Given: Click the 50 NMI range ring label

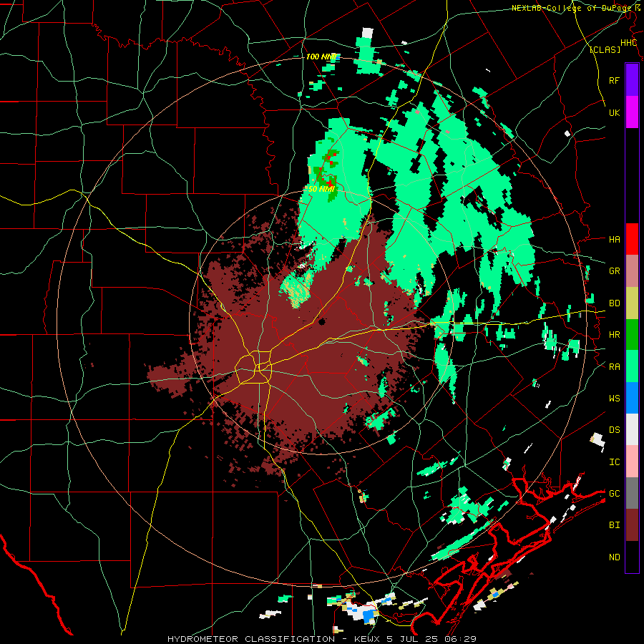Looking at the screenshot, I should coord(321,189).
